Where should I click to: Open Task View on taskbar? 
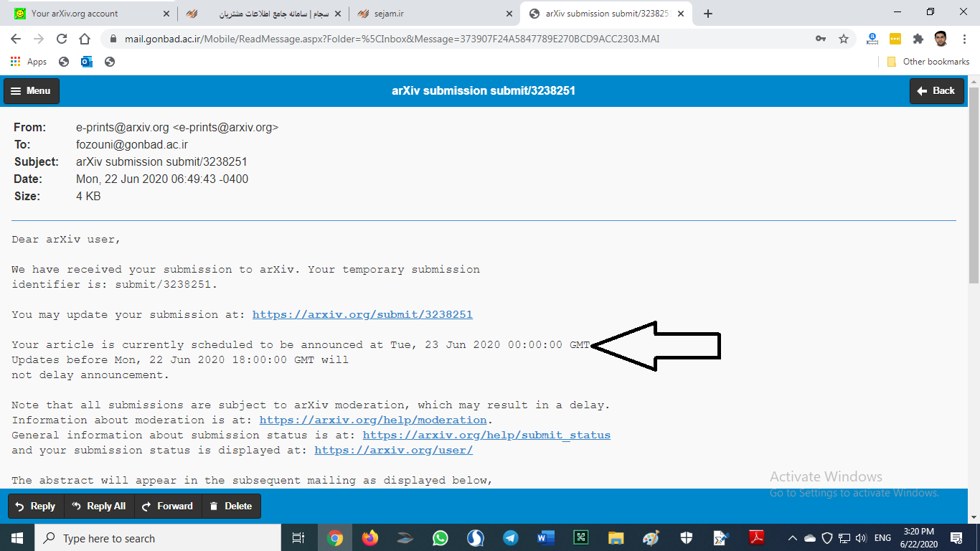click(299, 538)
